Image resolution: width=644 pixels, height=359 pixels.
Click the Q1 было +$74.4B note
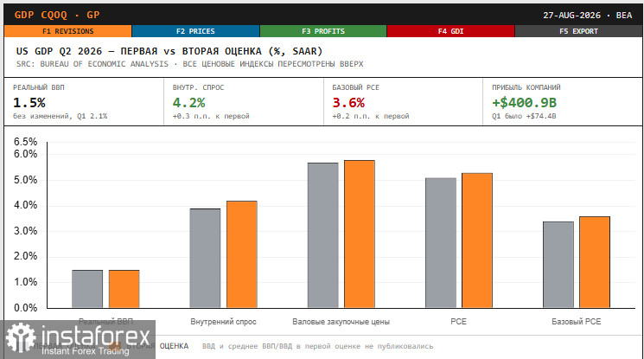point(524,116)
